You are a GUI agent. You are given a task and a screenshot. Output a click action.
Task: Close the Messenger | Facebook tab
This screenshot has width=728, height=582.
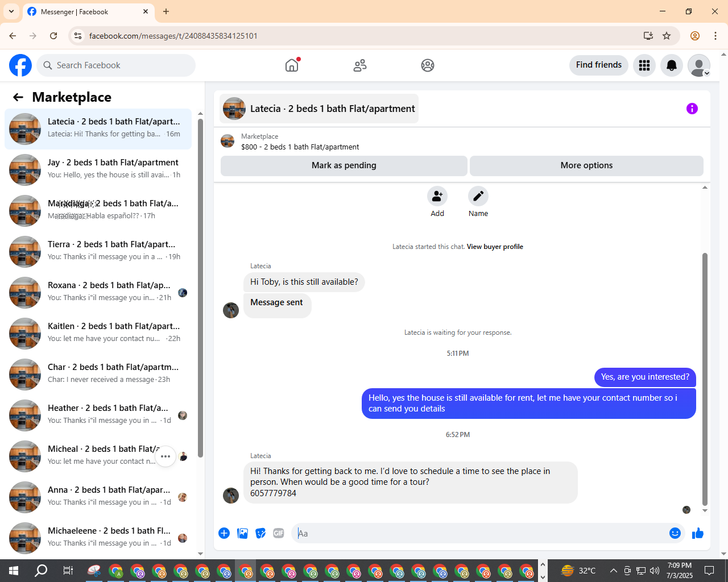pyautogui.click(x=146, y=11)
